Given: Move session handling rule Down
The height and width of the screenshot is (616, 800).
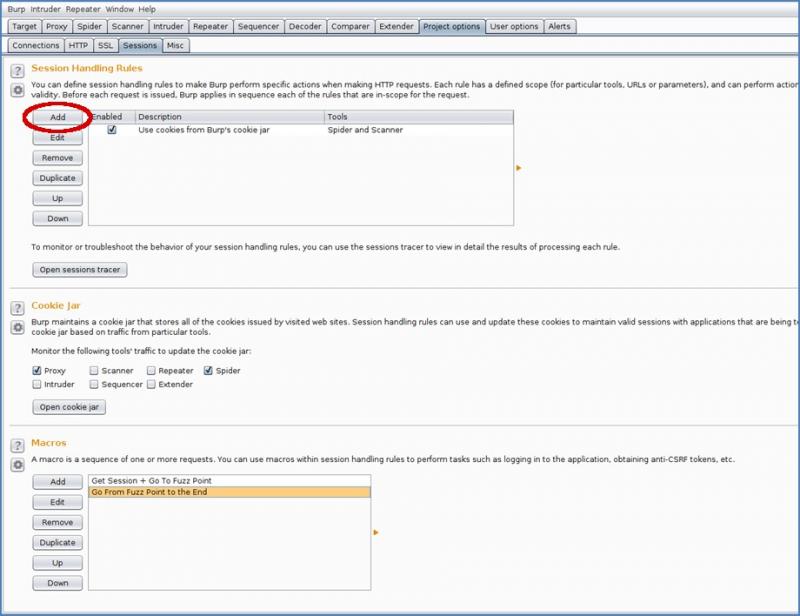Looking at the screenshot, I should [58, 218].
